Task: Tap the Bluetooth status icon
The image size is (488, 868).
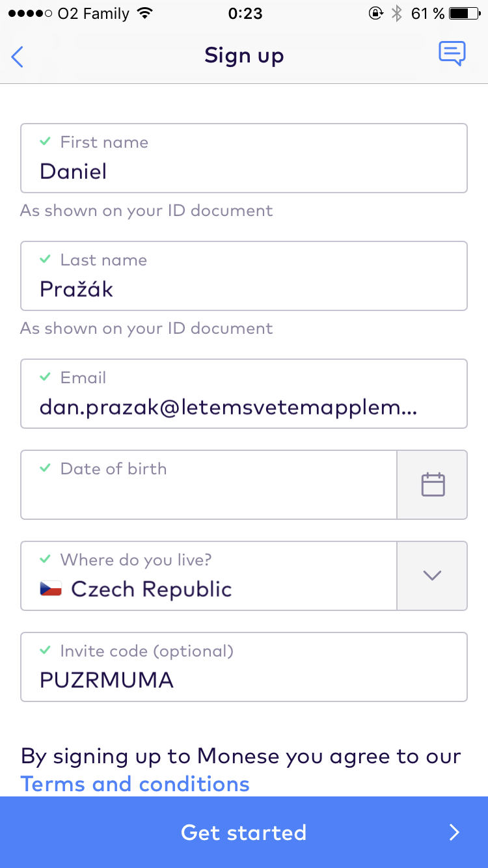Action: click(397, 14)
